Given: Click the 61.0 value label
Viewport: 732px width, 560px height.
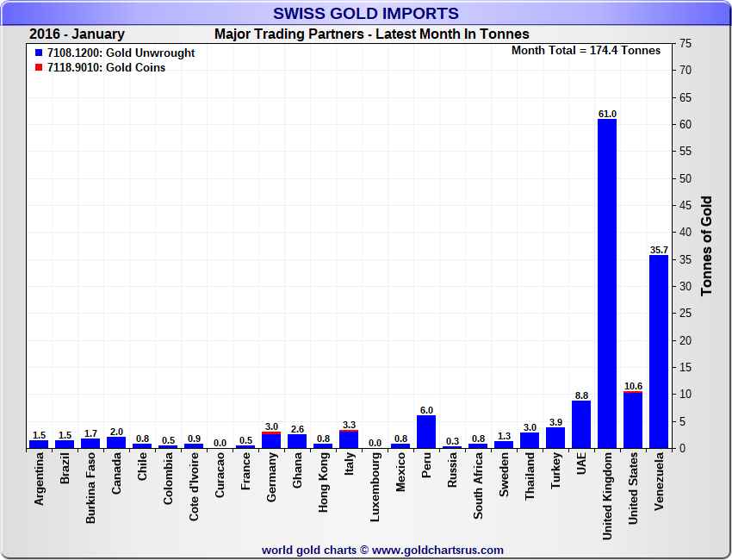Looking at the screenshot, I should coord(607,114).
